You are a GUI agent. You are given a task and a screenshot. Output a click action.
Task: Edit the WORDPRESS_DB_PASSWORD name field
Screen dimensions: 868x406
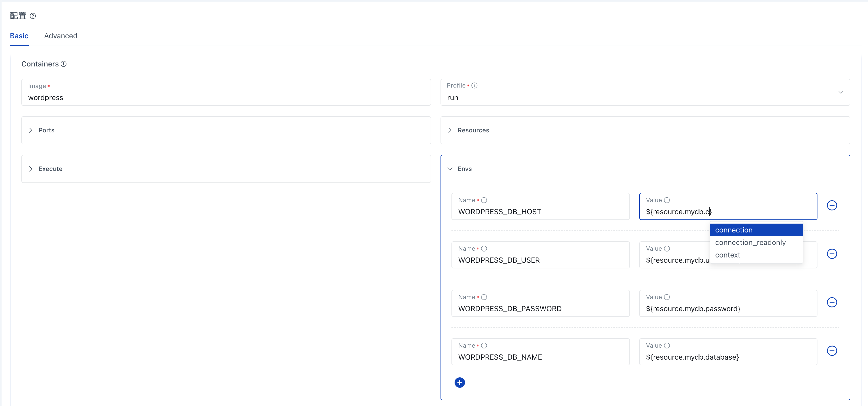[x=541, y=304]
